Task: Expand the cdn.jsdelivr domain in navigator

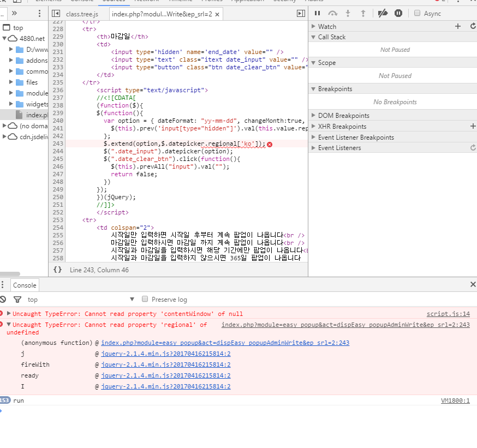Action: 5,136
